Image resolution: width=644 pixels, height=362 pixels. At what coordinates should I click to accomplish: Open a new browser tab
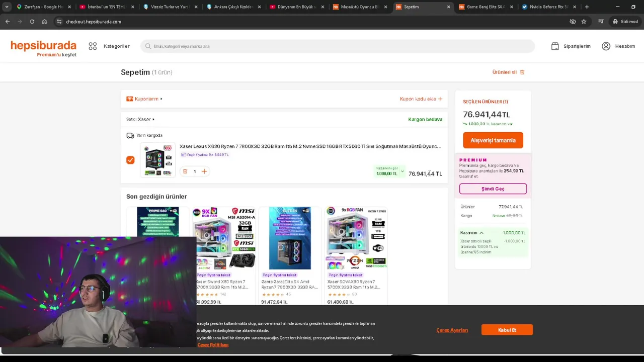[587, 7]
